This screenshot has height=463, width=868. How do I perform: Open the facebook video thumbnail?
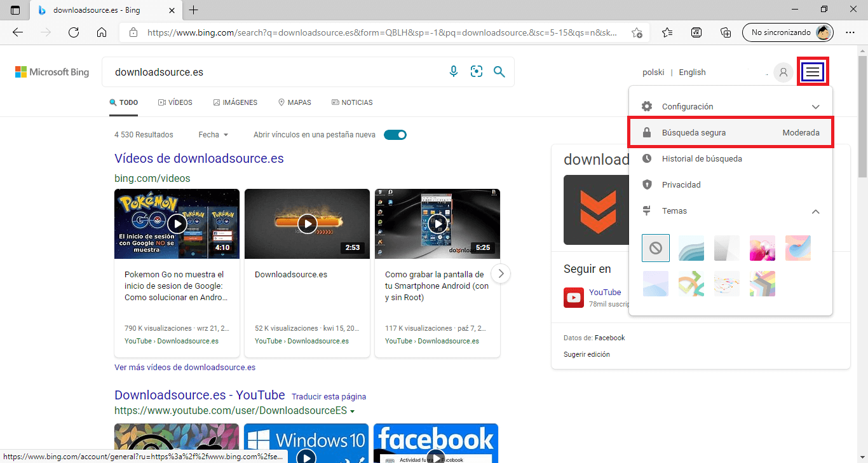[x=436, y=443]
